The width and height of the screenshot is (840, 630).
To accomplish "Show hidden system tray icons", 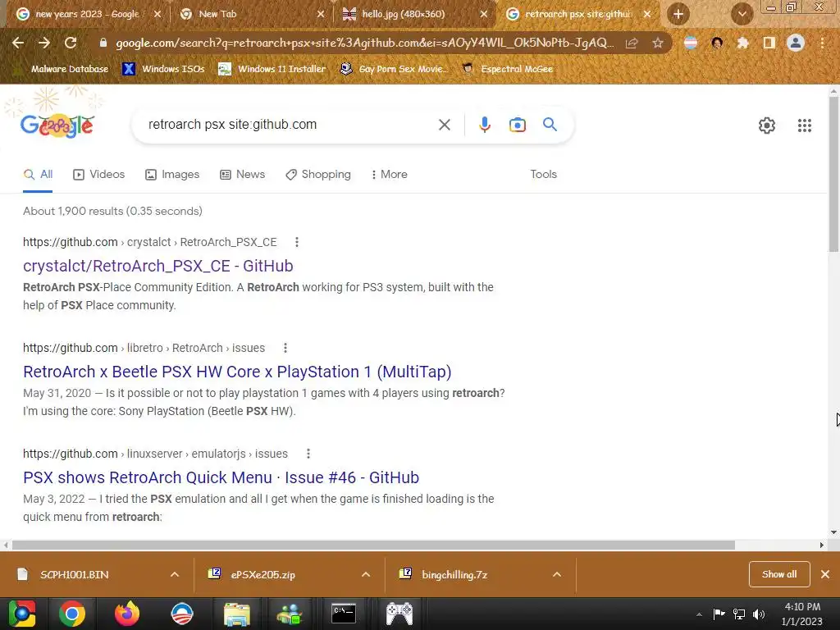I will (x=699, y=614).
